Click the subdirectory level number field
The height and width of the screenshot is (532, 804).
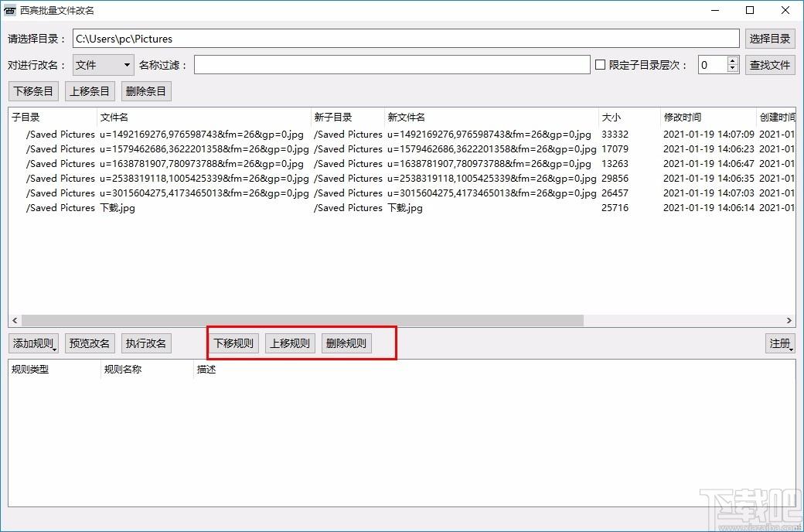[712, 65]
